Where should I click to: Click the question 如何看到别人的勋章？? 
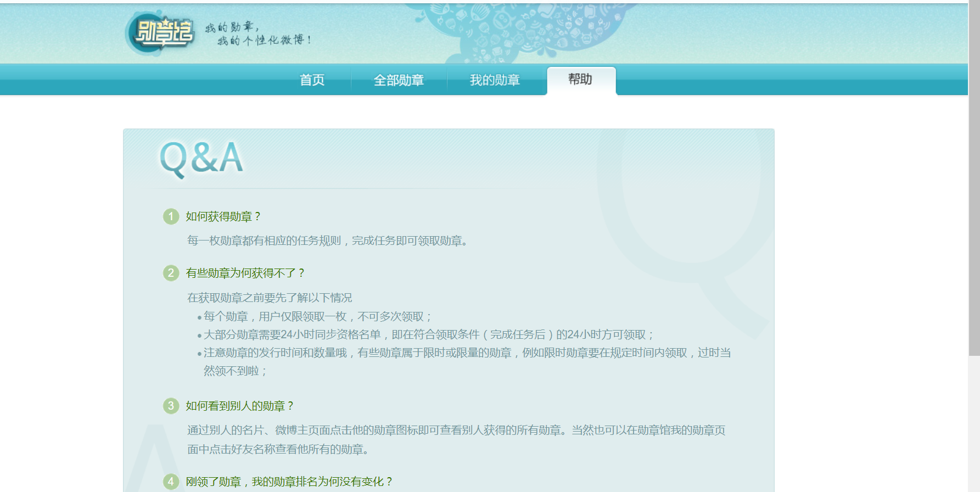(x=240, y=406)
